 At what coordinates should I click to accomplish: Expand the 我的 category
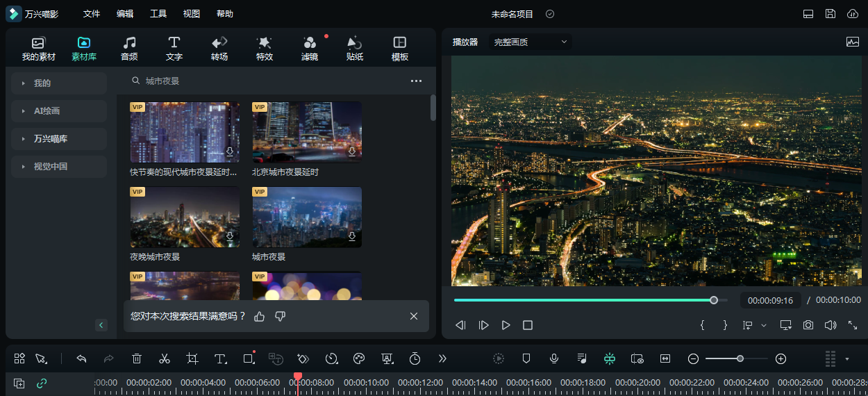point(59,83)
